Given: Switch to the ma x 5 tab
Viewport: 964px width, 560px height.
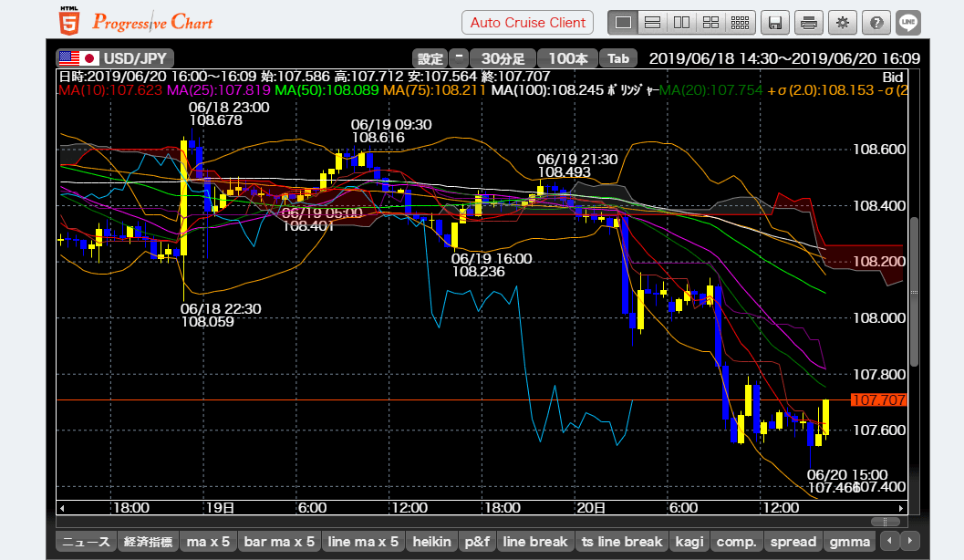Looking at the screenshot, I should pos(208,542).
